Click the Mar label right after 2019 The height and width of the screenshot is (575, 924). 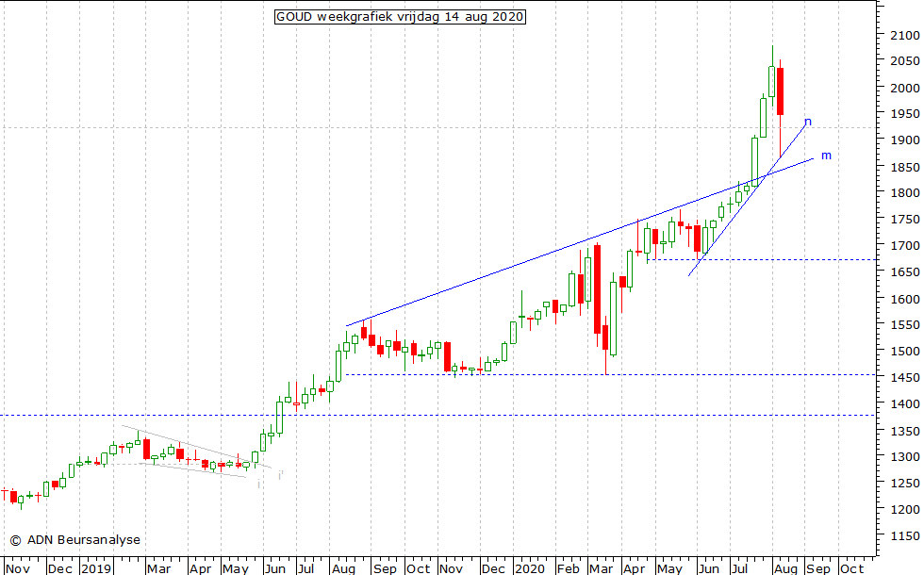pos(158,568)
